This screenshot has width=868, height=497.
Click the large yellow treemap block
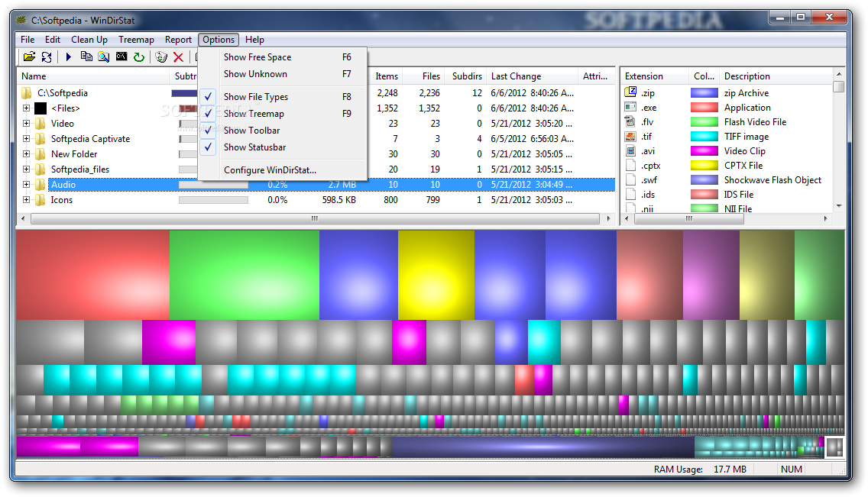(x=436, y=275)
